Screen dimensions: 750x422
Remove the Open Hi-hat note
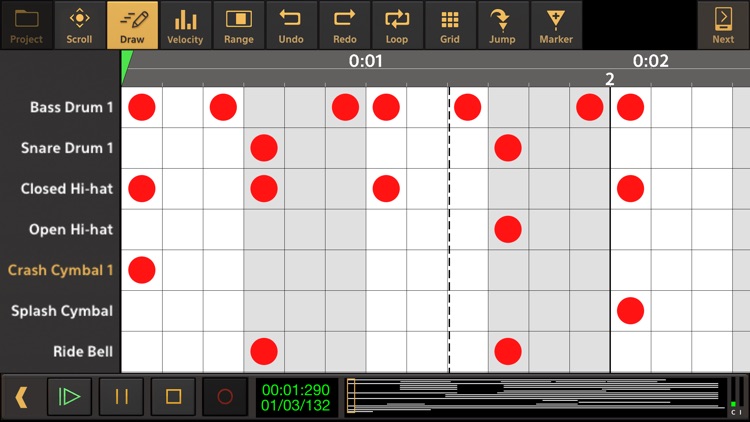click(x=508, y=229)
